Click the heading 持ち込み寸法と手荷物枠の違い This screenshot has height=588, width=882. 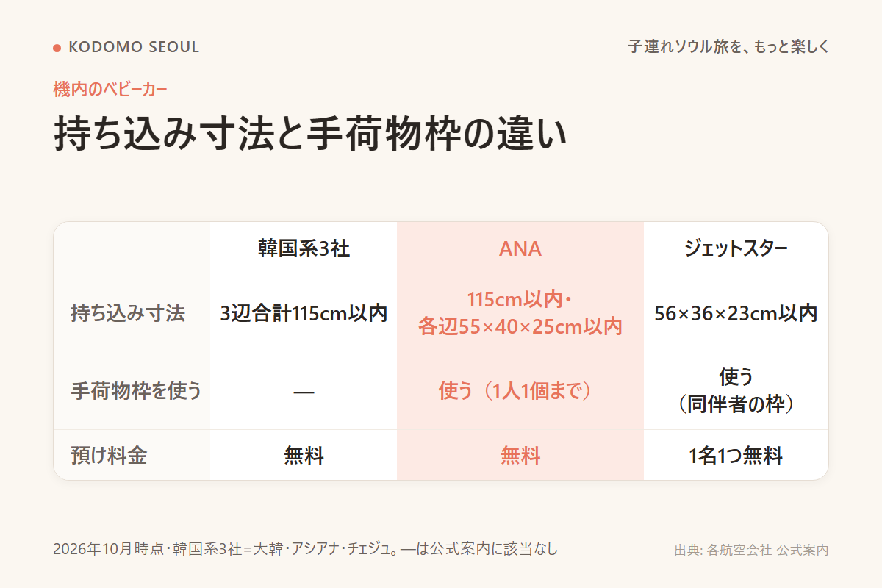tap(310, 135)
